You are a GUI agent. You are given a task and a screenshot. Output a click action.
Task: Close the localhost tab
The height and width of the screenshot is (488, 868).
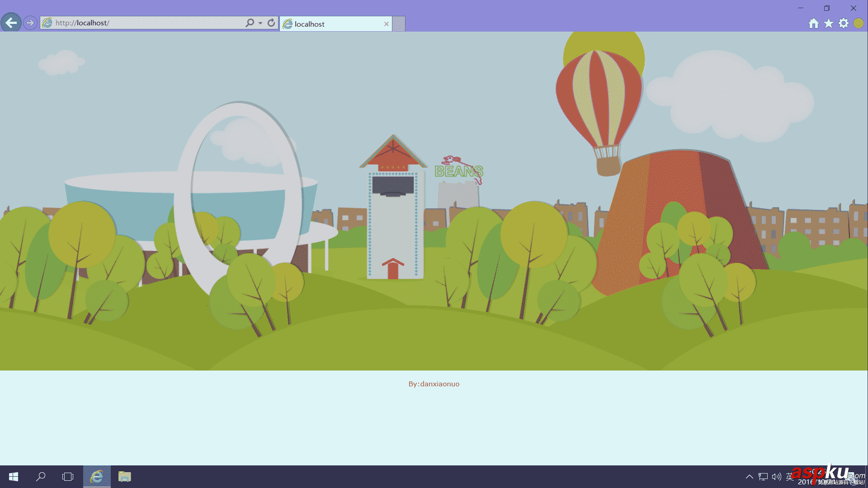(x=387, y=24)
